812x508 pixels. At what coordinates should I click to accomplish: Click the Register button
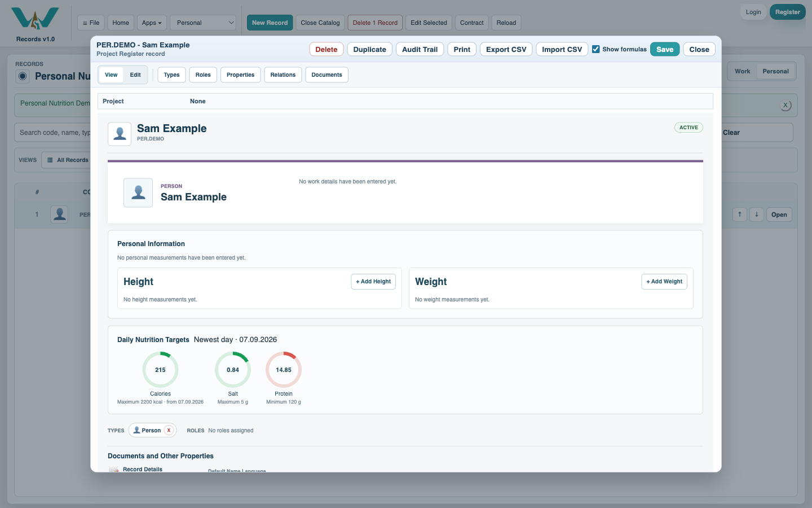788,12
